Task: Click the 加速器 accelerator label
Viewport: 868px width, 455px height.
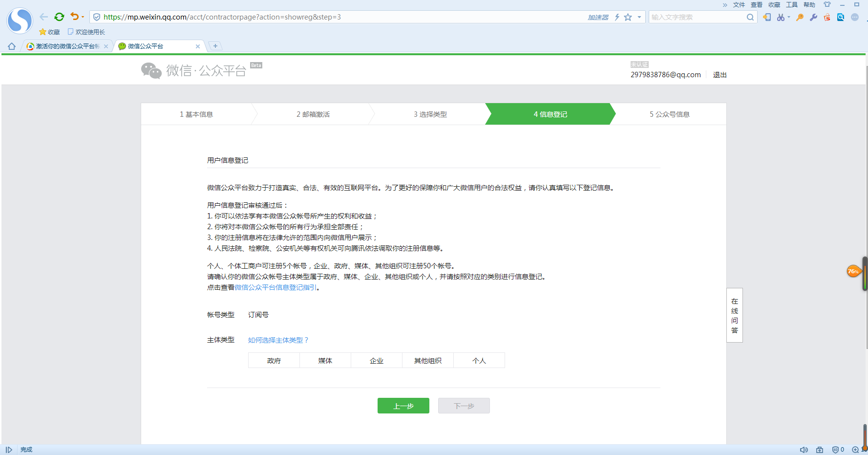Action: pos(598,17)
